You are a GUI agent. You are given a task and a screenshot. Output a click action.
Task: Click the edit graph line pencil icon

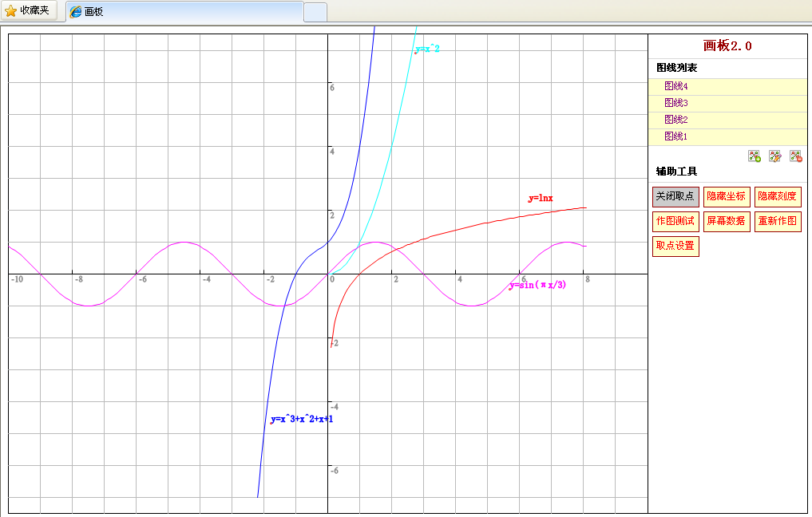pyautogui.click(x=775, y=156)
